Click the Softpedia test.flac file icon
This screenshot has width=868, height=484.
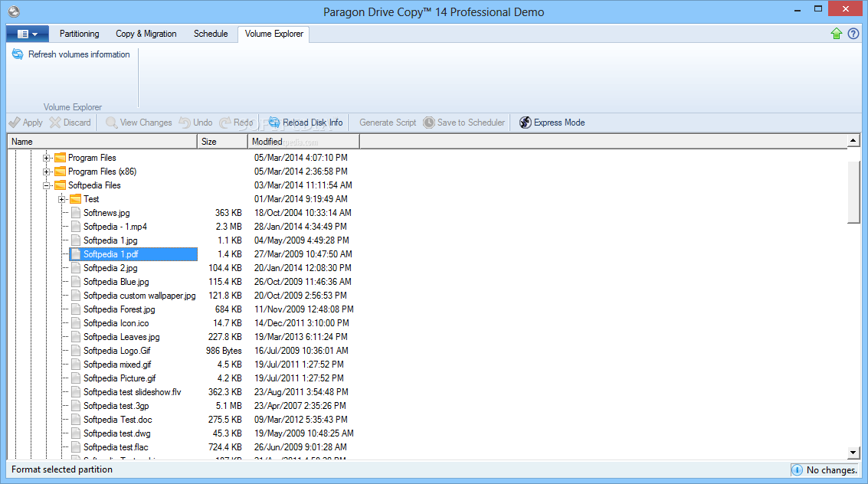click(x=76, y=447)
